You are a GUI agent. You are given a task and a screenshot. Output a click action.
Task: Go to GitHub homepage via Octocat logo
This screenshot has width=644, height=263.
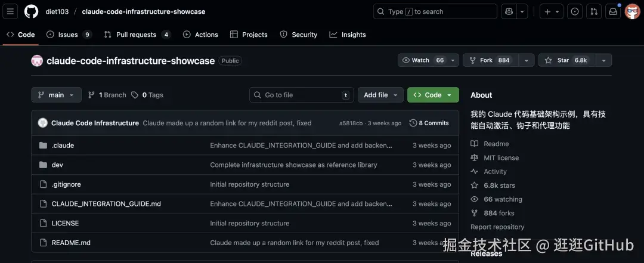31,11
